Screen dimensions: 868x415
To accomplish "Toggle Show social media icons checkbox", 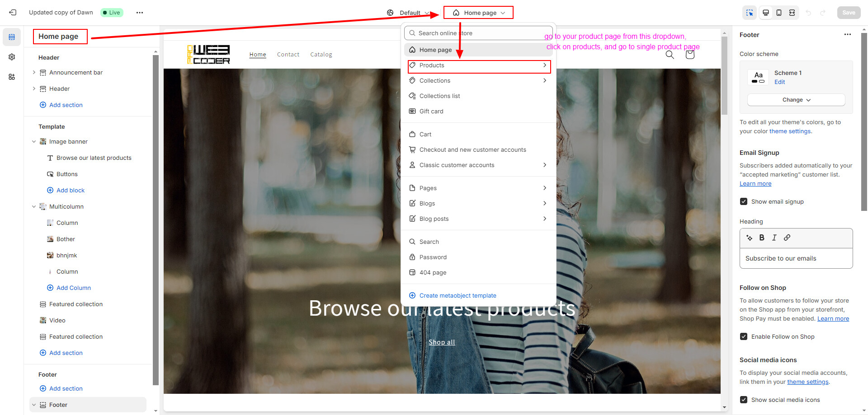I will (744, 400).
